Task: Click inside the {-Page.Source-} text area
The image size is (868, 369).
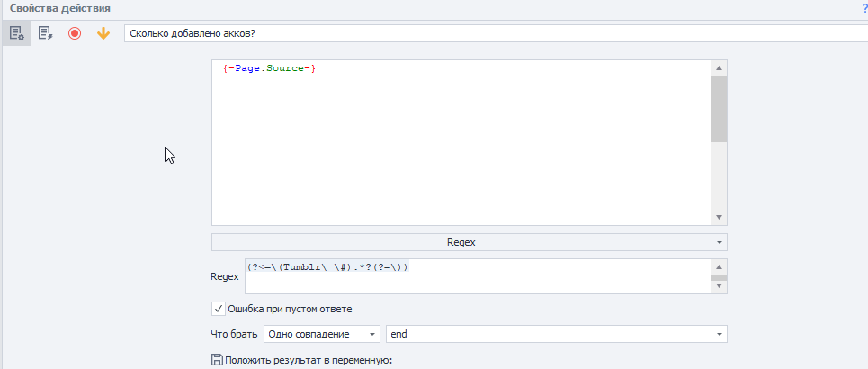Action: (x=461, y=143)
